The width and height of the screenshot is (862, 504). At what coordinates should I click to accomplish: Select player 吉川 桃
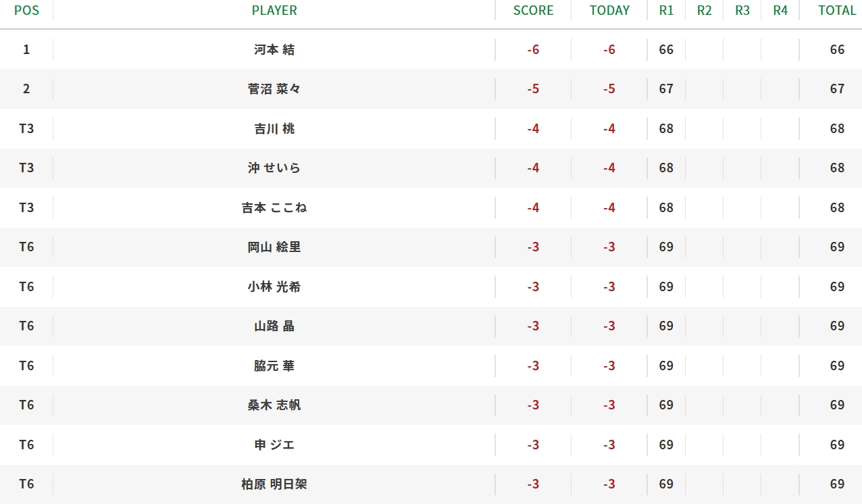[274, 128]
